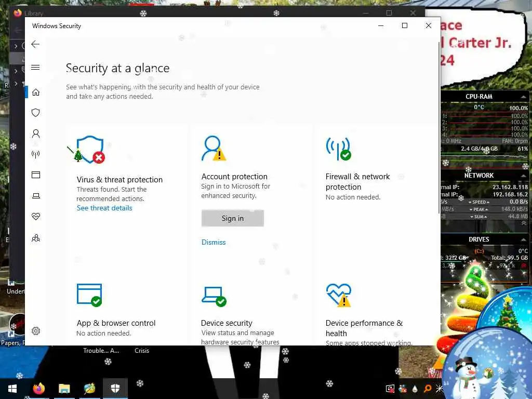Viewport: 532px width, 399px height.
Task: Click the tray icon with the red X
Action: (x=403, y=389)
